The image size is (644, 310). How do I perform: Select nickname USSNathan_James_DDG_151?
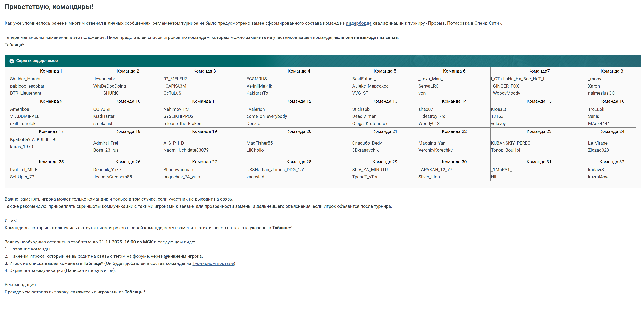[x=276, y=170]
